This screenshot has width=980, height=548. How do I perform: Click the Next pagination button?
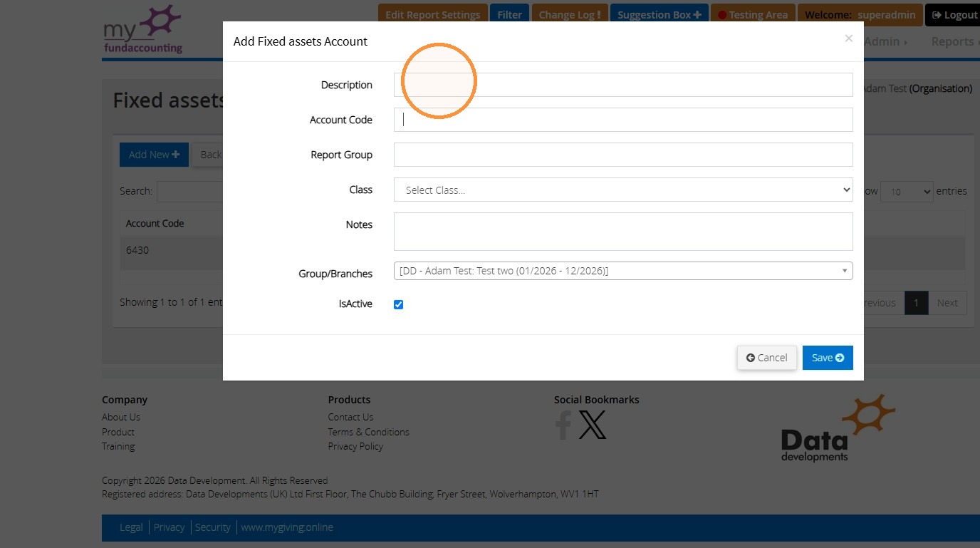pyautogui.click(x=947, y=303)
